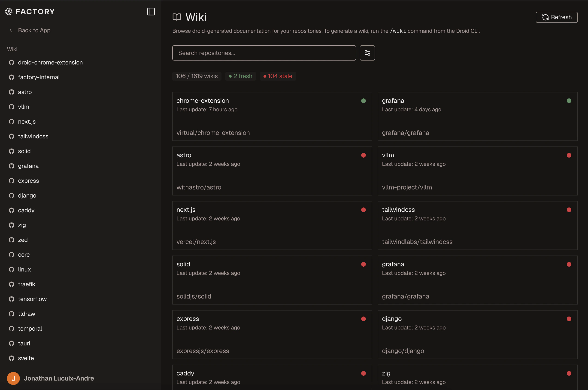Viewport: 588px width, 390px height.
Task: Click red stale dot on astro card
Action: click(363, 155)
